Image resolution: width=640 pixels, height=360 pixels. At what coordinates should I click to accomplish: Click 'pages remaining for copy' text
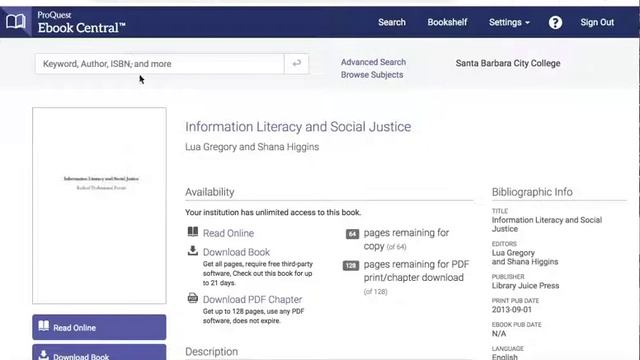click(406, 239)
